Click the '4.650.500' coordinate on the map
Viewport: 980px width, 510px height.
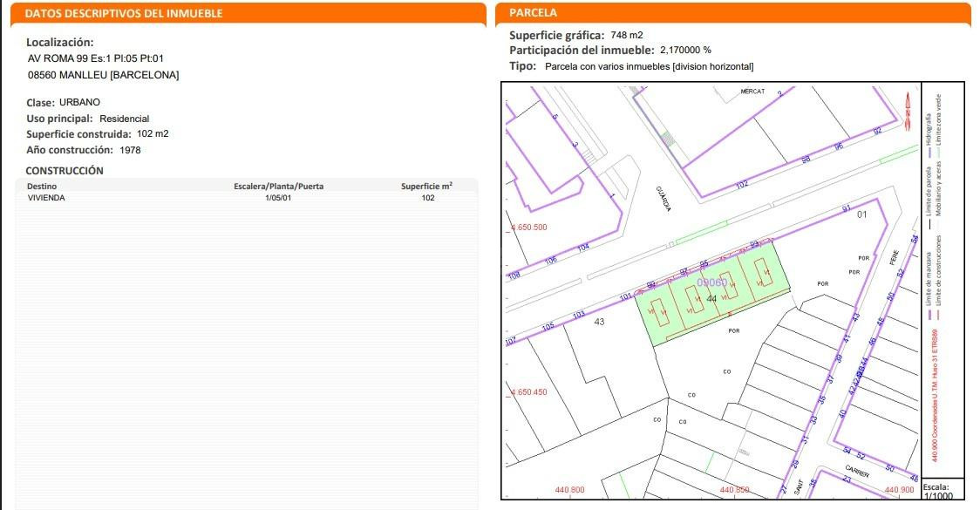point(529,228)
